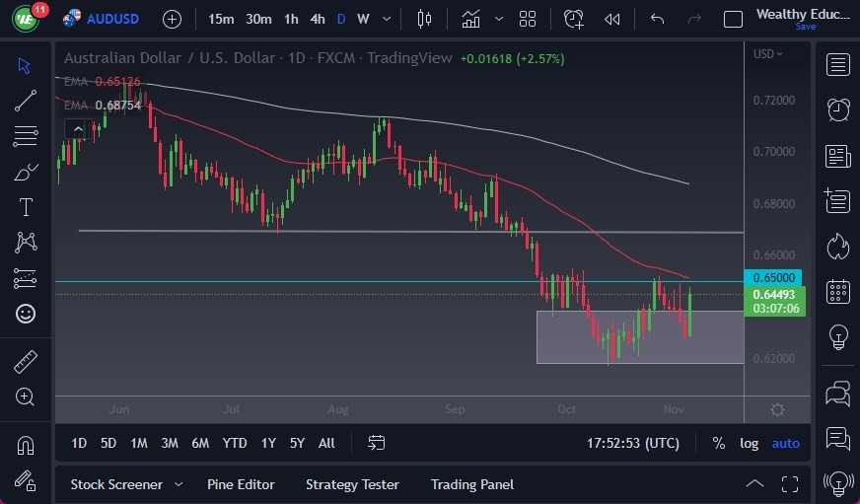Set chart range to YTD
860x504 pixels.
[235, 443]
